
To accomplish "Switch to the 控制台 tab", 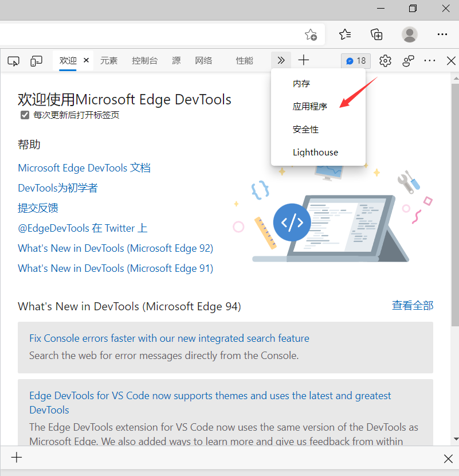I will click(144, 61).
